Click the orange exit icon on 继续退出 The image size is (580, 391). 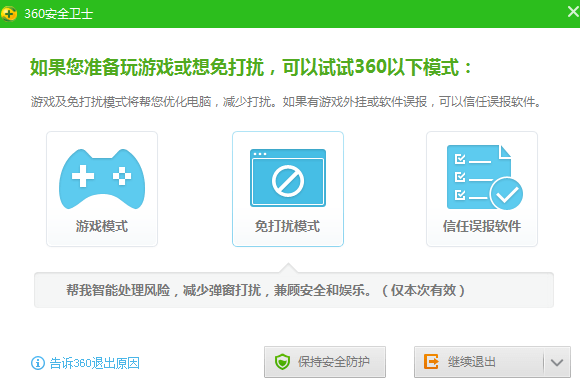[x=431, y=361]
